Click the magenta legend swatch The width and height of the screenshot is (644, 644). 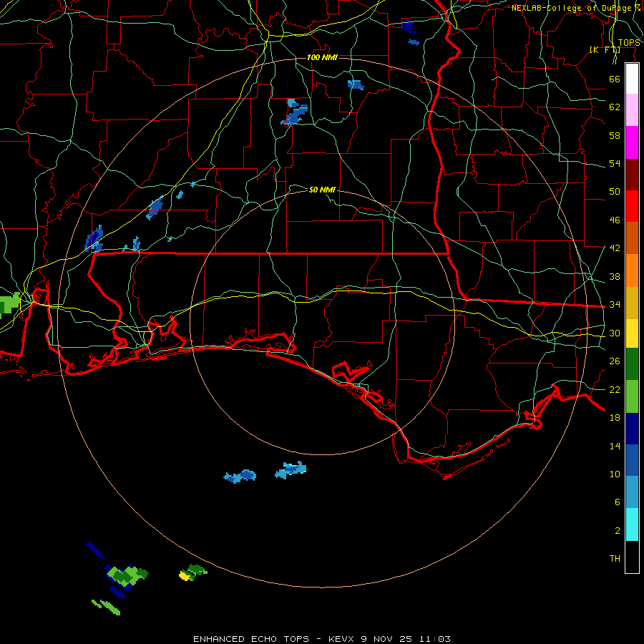pyautogui.click(x=632, y=142)
